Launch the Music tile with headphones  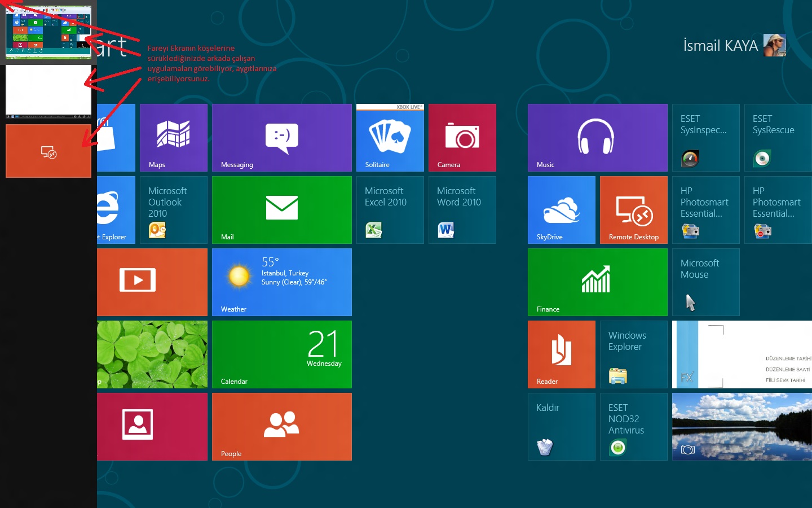click(598, 138)
